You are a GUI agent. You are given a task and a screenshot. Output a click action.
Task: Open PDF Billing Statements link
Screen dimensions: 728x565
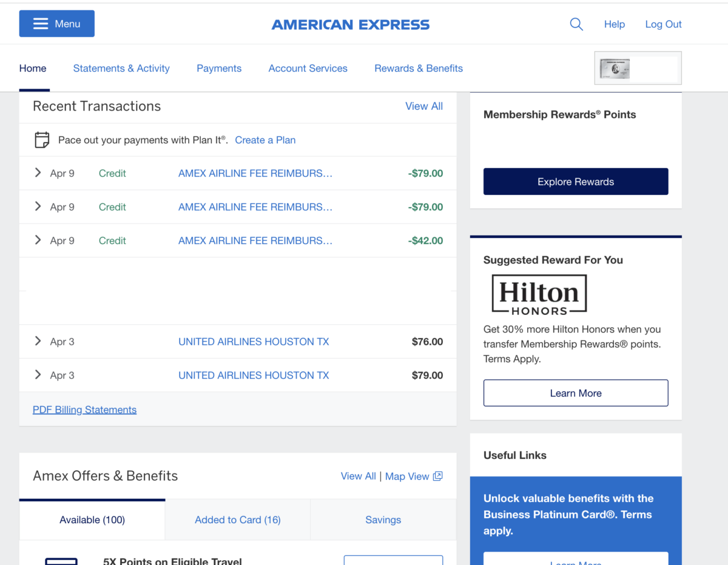[x=84, y=410]
